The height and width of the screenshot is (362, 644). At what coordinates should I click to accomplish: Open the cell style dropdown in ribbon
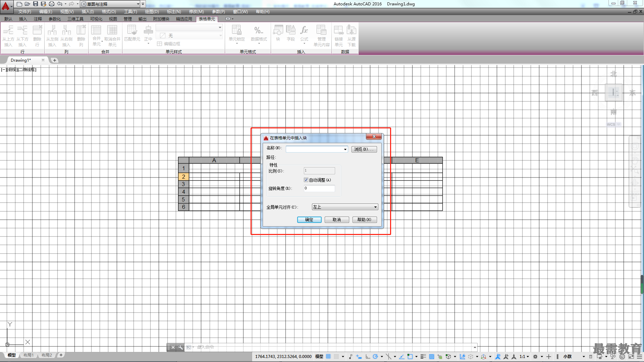pyautogui.click(x=189, y=27)
